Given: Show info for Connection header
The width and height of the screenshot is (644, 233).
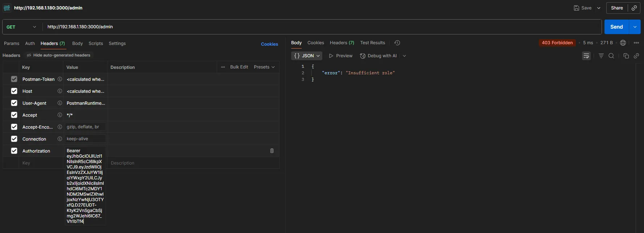Looking at the screenshot, I should coord(60,139).
